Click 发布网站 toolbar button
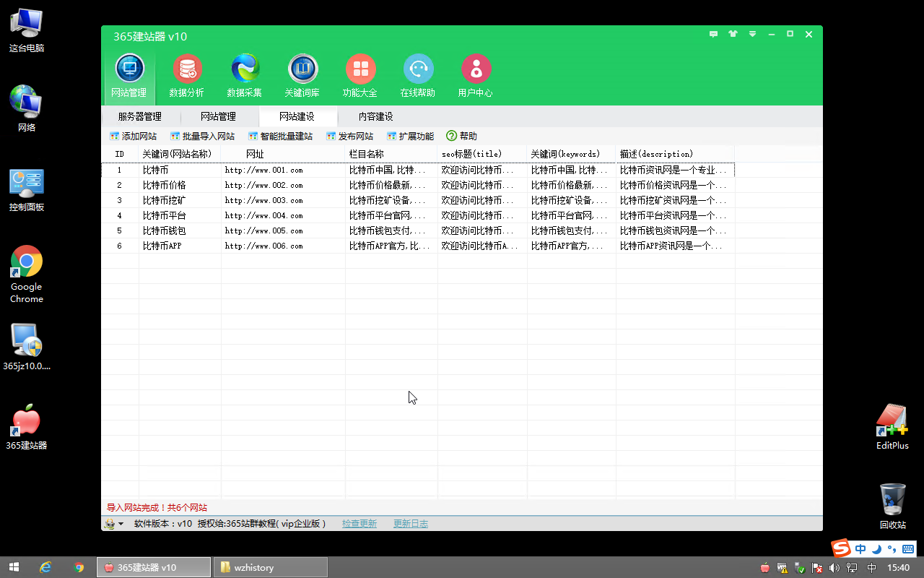Viewport: 924px width, 578px height. point(349,136)
